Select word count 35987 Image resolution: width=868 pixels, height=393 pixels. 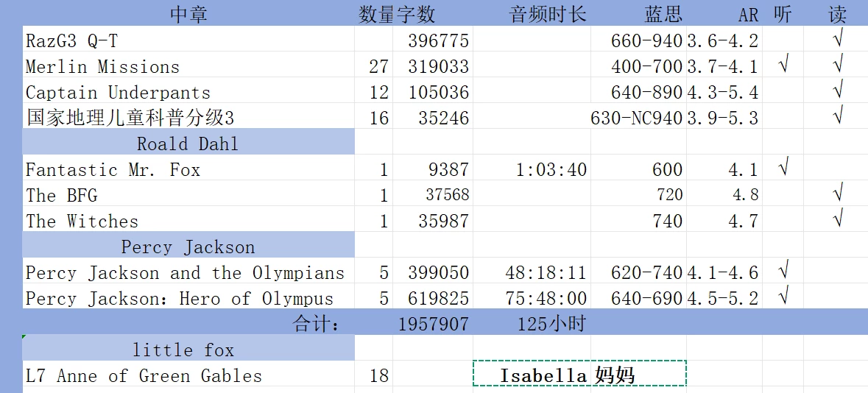click(x=433, y=220)
